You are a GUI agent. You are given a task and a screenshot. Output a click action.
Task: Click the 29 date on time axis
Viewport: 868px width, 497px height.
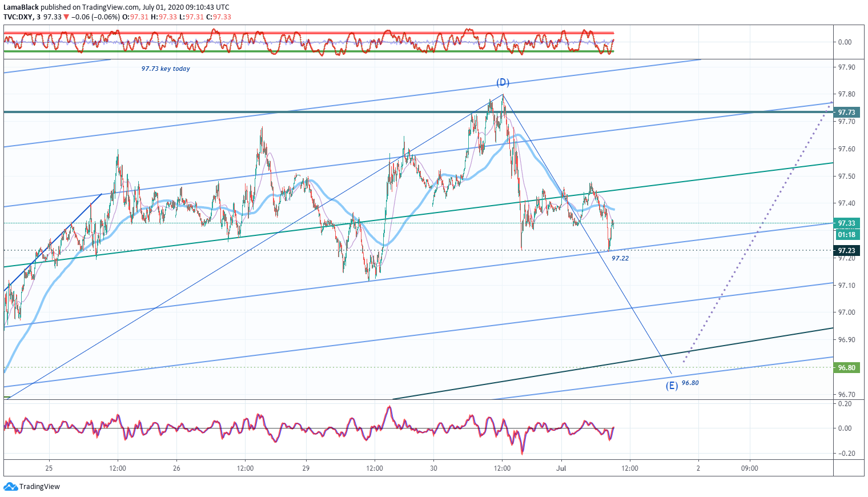point(306,468)
